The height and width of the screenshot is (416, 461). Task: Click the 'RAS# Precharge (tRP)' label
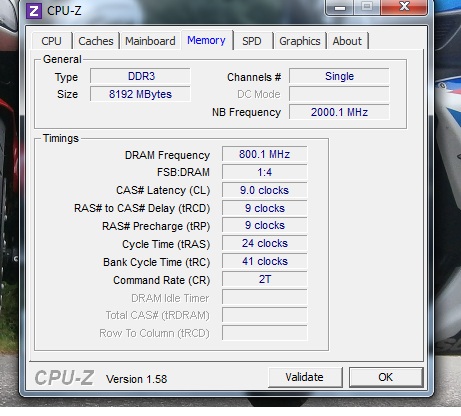tap(156, 226)
